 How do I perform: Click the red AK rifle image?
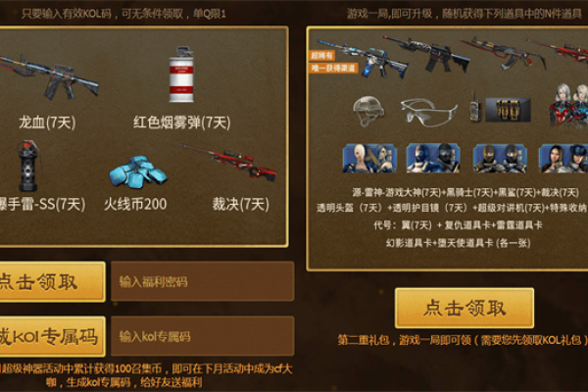(x=505, y=53)
